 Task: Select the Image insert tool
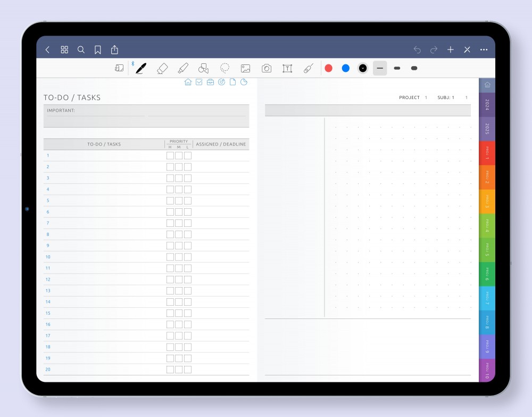(246, 69)
